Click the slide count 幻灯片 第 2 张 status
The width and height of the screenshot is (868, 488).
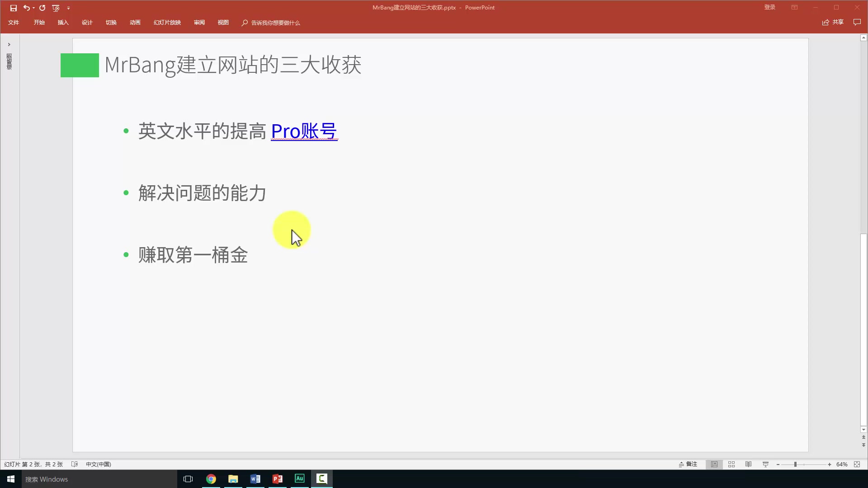point(33,464)
